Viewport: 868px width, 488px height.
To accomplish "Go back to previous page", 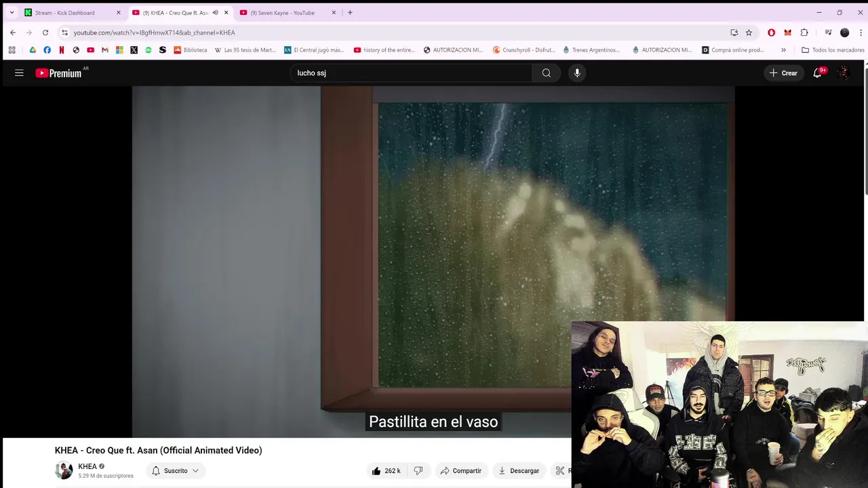I will tap(13, 33).
